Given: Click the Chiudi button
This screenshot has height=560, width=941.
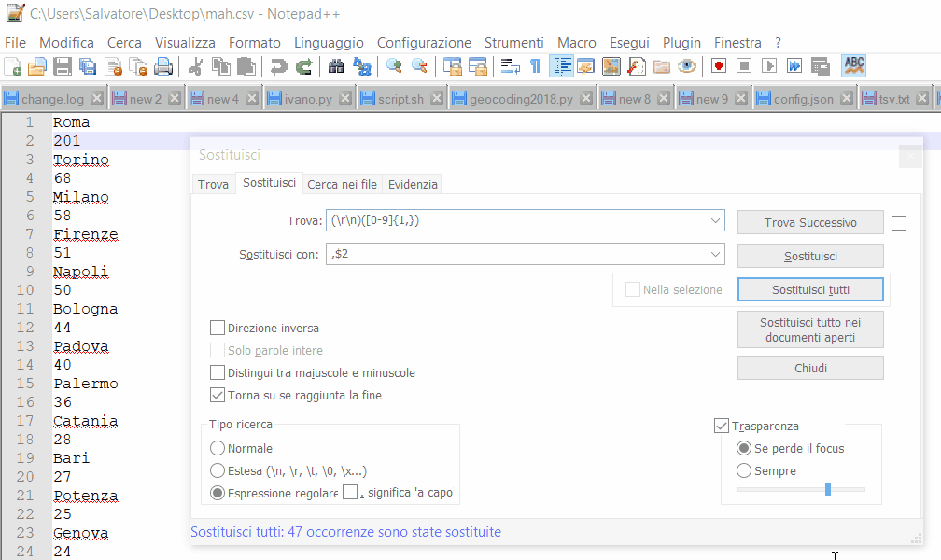Looking at the screenshot, I should tap(810, 369).
